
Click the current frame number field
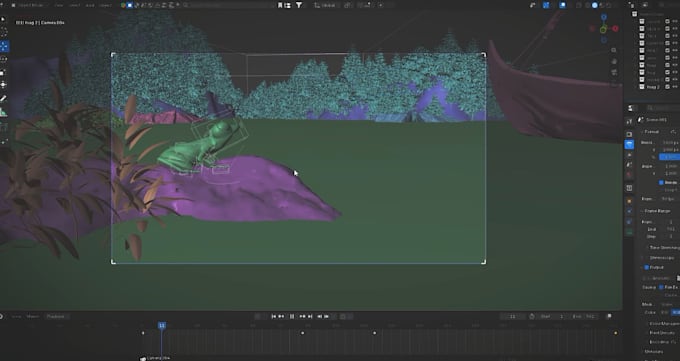(x=513, y=317)
